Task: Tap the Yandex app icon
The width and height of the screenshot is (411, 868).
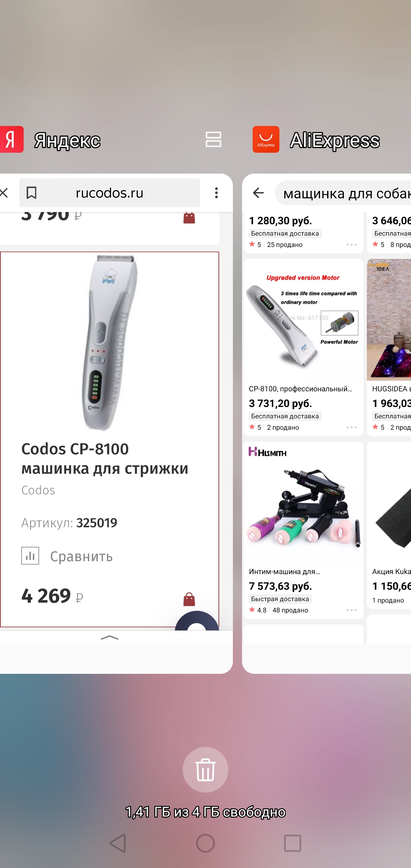Action: coord(11,139)
